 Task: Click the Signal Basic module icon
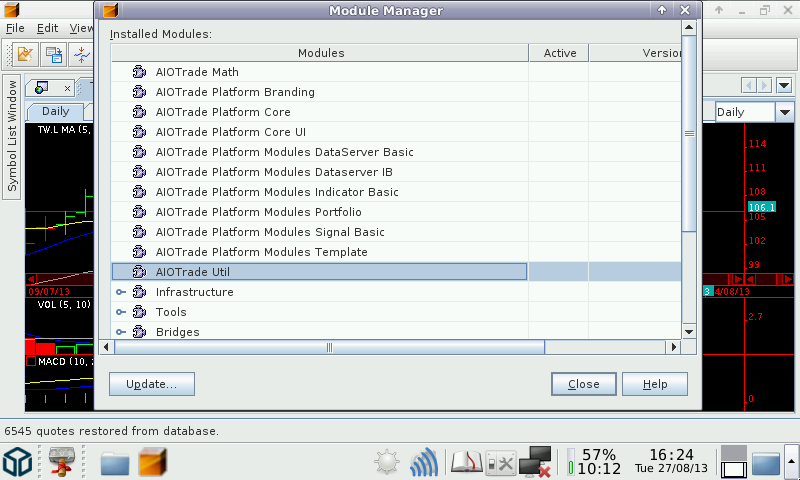coord(139,232)
